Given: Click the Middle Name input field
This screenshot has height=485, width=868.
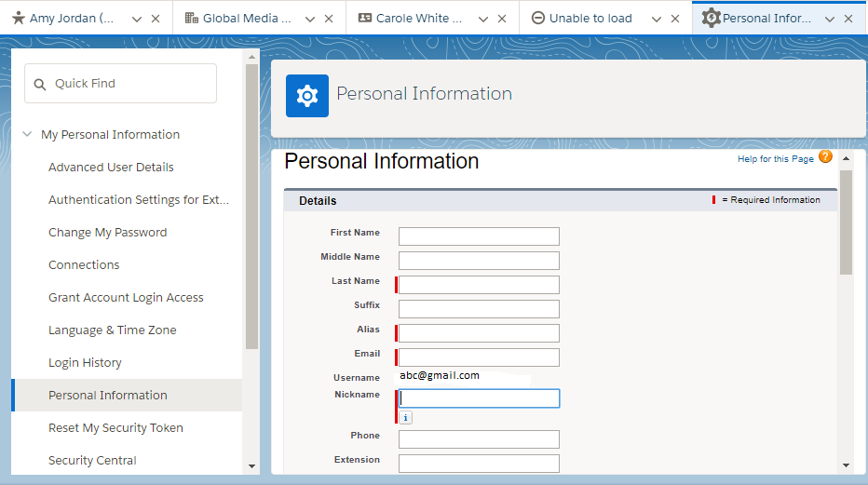Looking at the screenshot, I should click(x=479, y=261).
